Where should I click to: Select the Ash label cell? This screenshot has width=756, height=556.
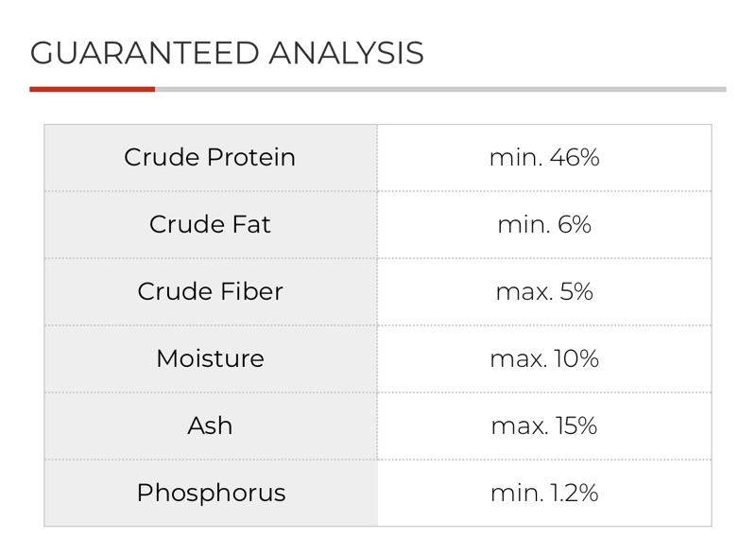coord(211,426)
